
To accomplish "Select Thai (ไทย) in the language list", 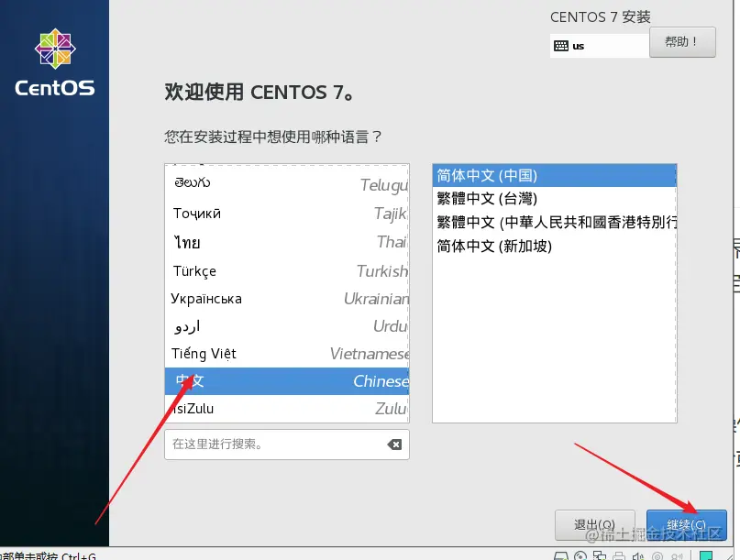I will coord(287,242).
